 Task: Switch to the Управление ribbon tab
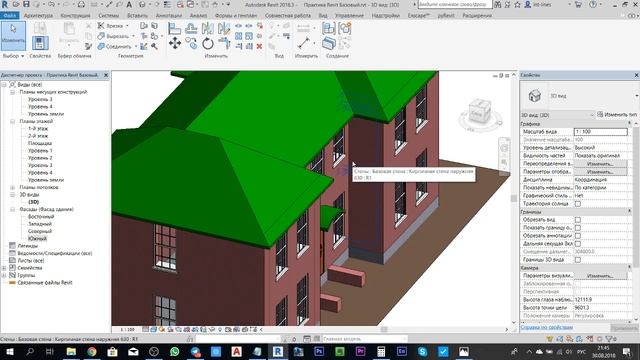click(349, 16)
